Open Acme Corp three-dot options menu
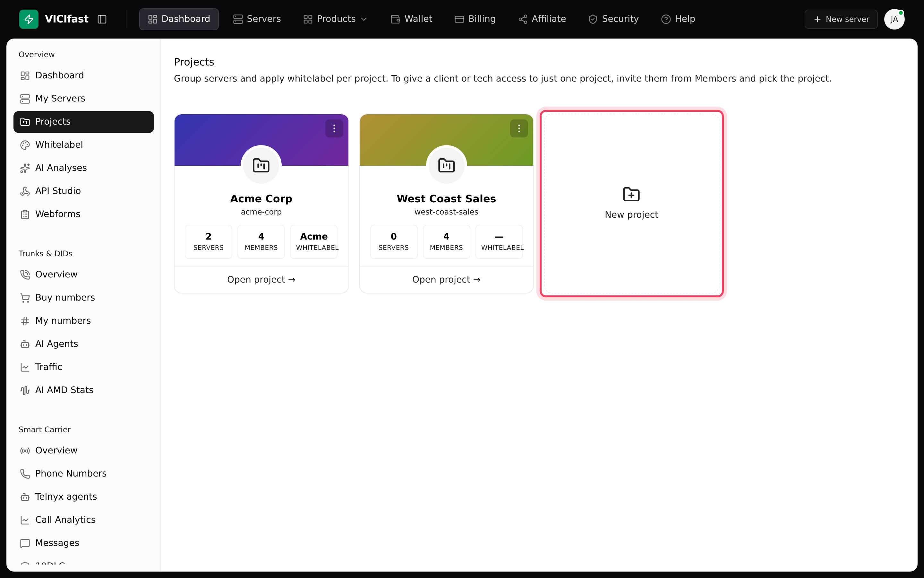The width and height of the screenshot is (924, 578). (x=334, y=128)
